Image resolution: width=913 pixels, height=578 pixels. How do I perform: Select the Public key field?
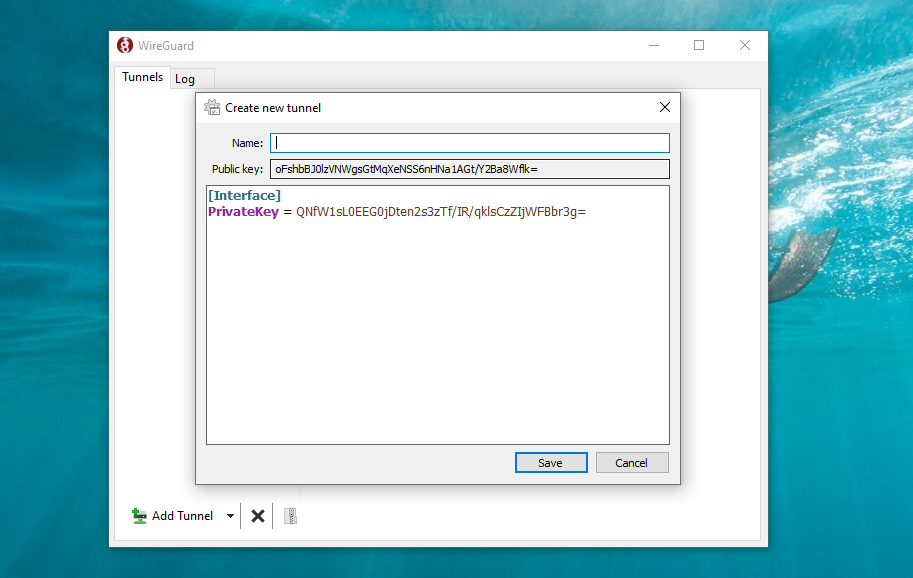469,169
